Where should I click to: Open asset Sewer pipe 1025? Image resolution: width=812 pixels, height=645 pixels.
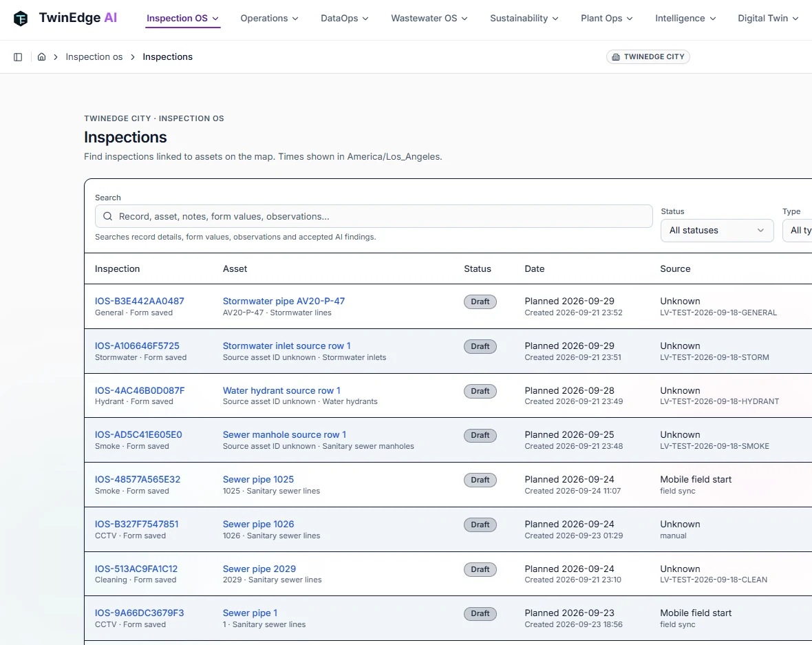(259, 479)
